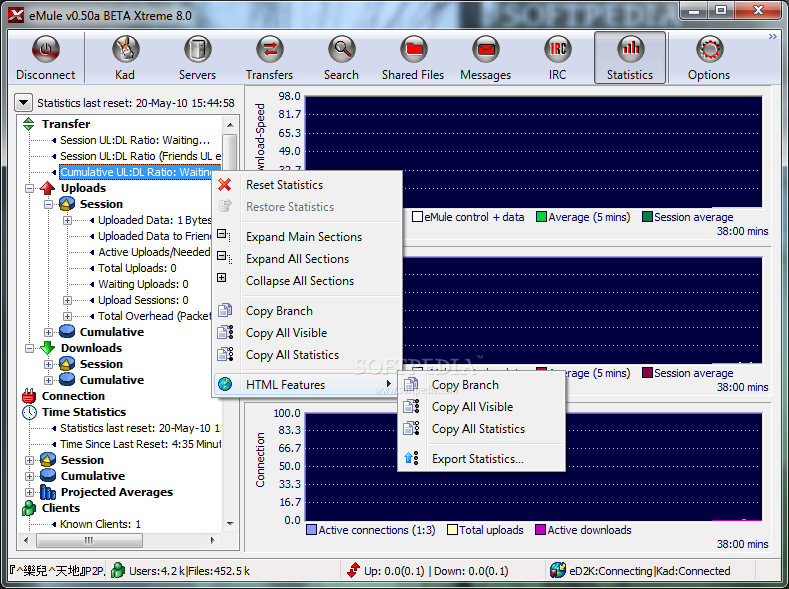This screenshot has width=789, height=589.
Task: Expand the Downloads Cumulative node
Action: coord(48,380)
